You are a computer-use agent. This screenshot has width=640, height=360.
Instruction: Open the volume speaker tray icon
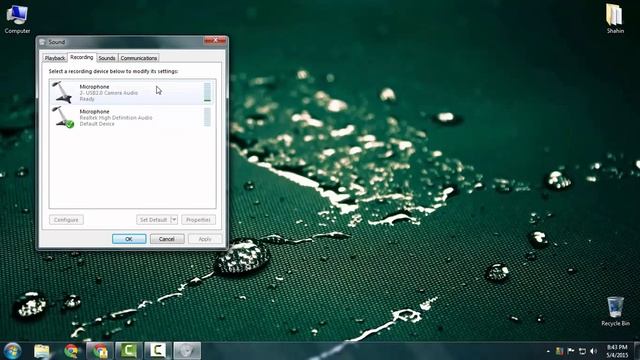pos(594,351)
